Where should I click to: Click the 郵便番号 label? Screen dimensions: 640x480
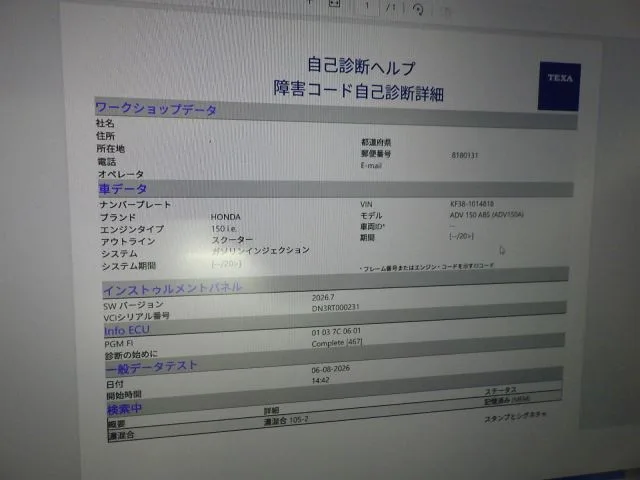click(x=376, y=154)
